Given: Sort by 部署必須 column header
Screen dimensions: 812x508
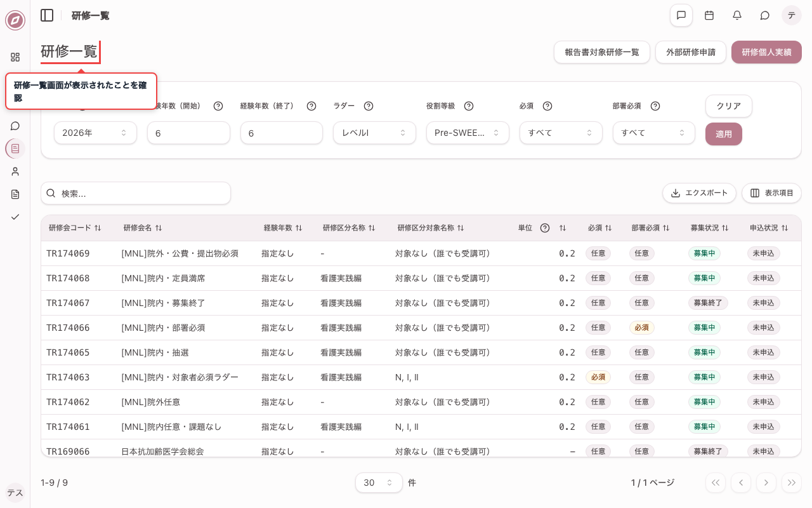Looking at the screenshot, I should [x=650, y=228].
